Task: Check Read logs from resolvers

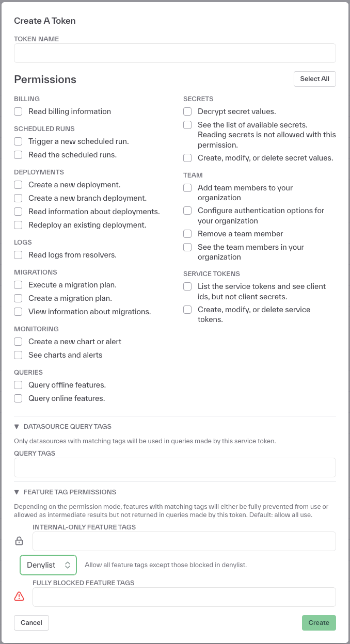Action: click(x=18, y=255)
